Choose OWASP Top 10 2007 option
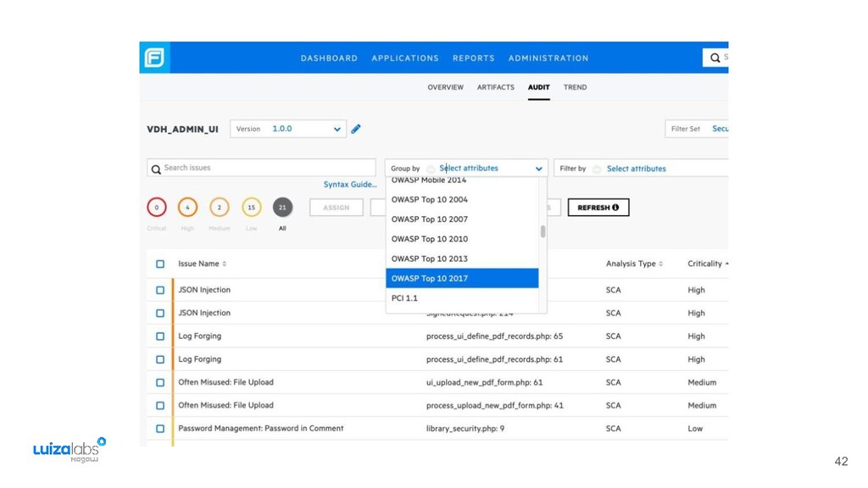Image resolution: width=868 pixels, height=488 pixels. coord(462,219)
